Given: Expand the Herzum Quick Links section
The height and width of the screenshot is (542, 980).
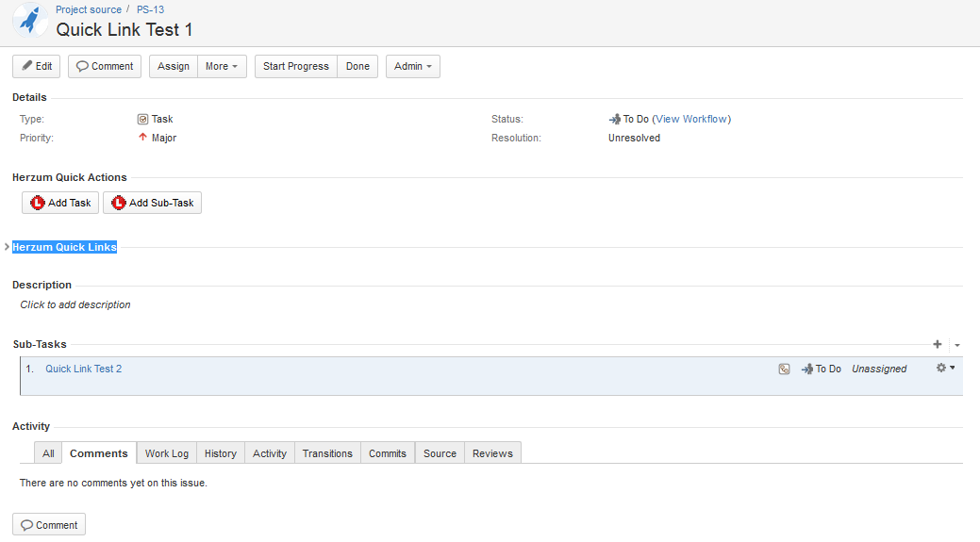Looking at the screenshot, I should [8, 247].
